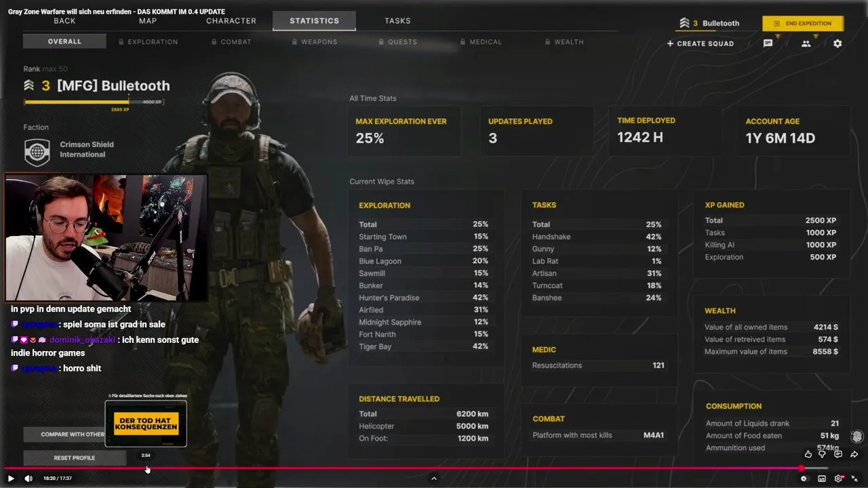Click the rank chevrons icon beside Bulletooth at top
Viewport: 868px width, 488px height.
click(x=684, y=23)
